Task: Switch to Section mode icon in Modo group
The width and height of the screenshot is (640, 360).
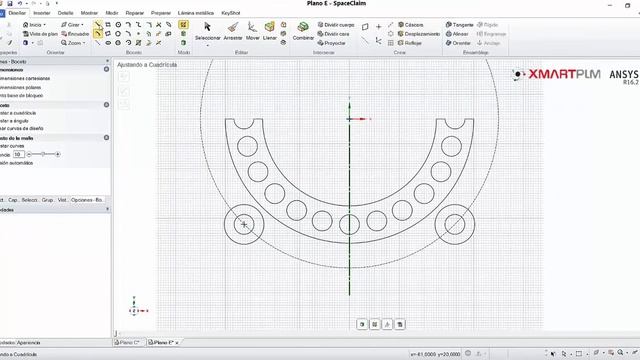Action: point(183,34)
